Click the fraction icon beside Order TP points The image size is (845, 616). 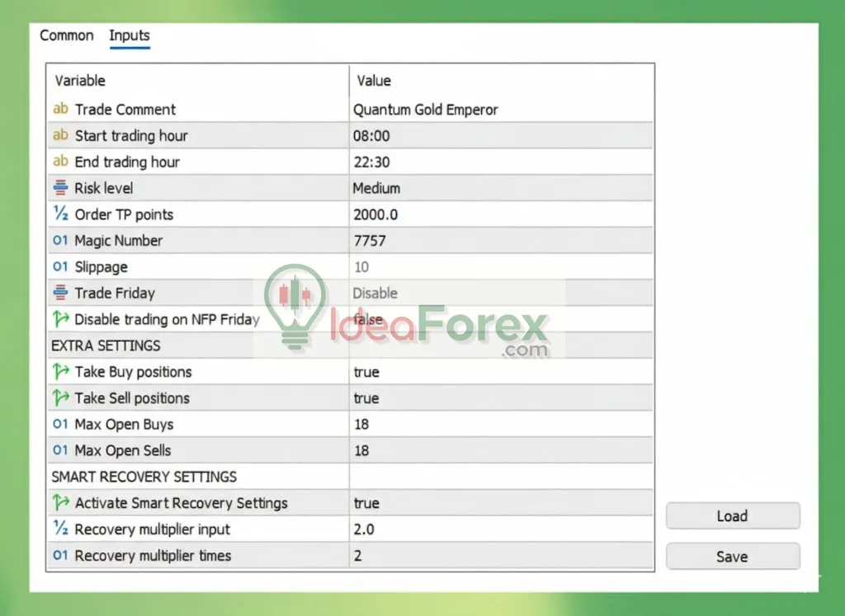[60, 214]
